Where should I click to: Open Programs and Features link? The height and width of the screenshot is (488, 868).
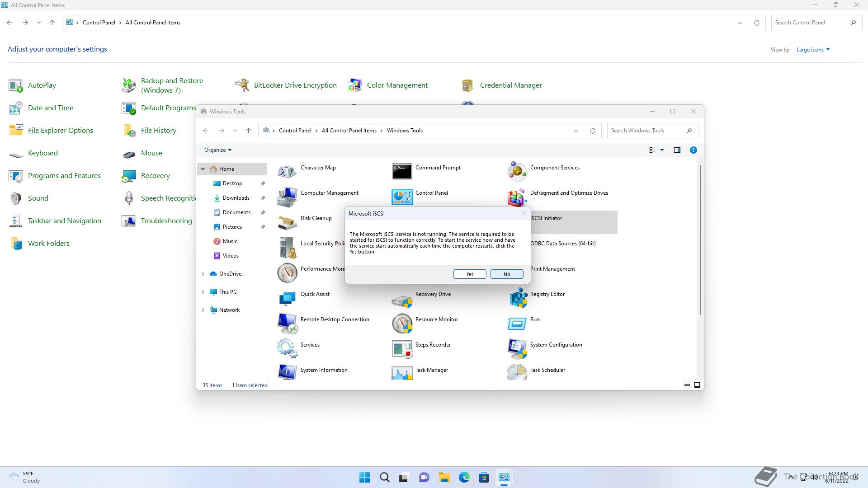64,176
